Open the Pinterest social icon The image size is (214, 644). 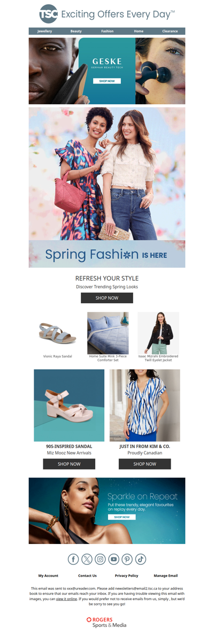(x=127, y=559)
